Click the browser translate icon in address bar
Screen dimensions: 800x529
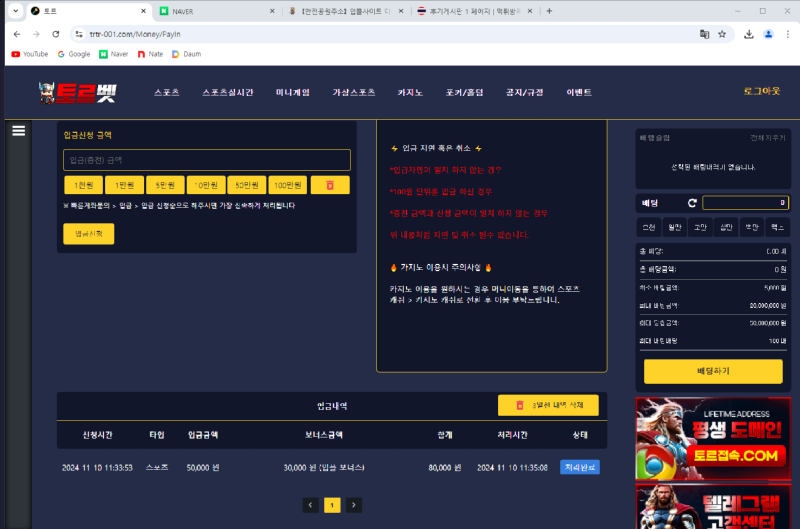click(704, 33)
